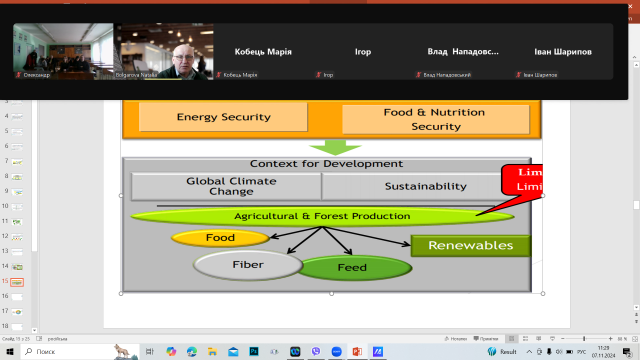This screenshot has height=360, width=640.
Task: Open the Result tray application
Action: click(502, 351)
